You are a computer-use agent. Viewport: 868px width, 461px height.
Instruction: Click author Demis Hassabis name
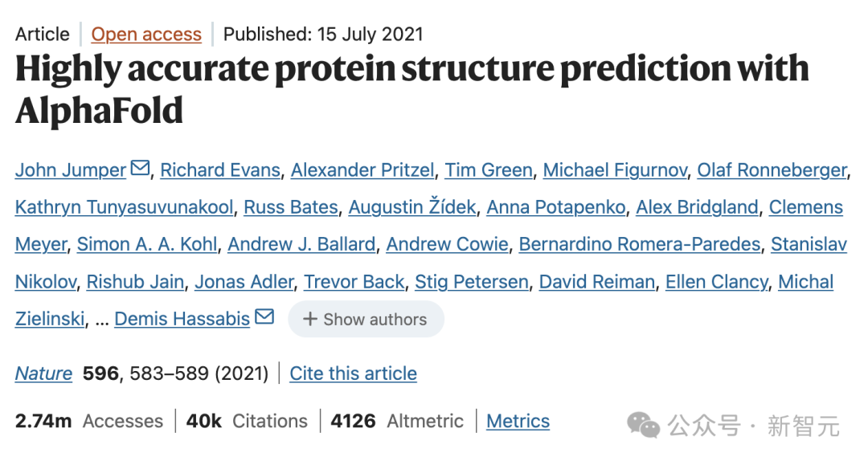182,319
